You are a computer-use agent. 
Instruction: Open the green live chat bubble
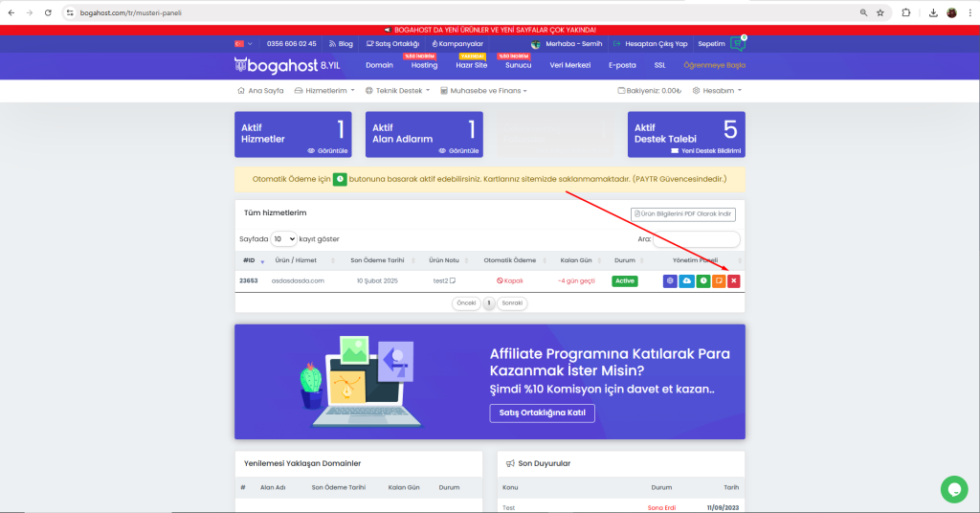point(954,489)
